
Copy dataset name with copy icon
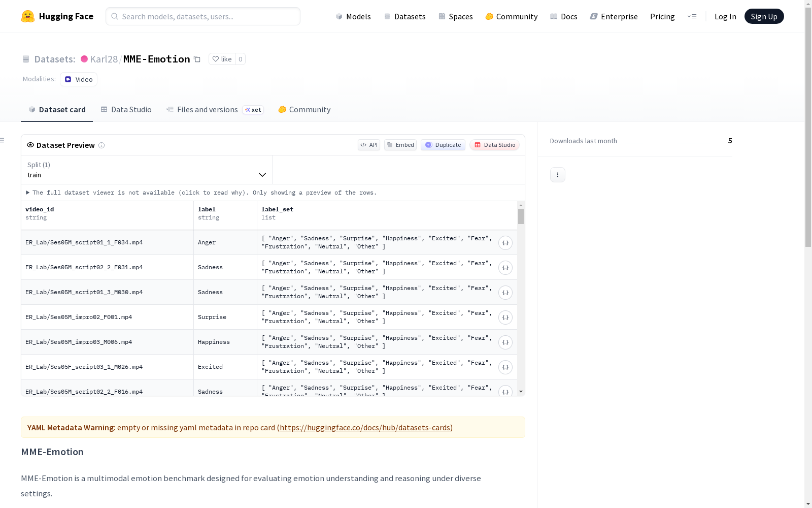pos(197,59)
